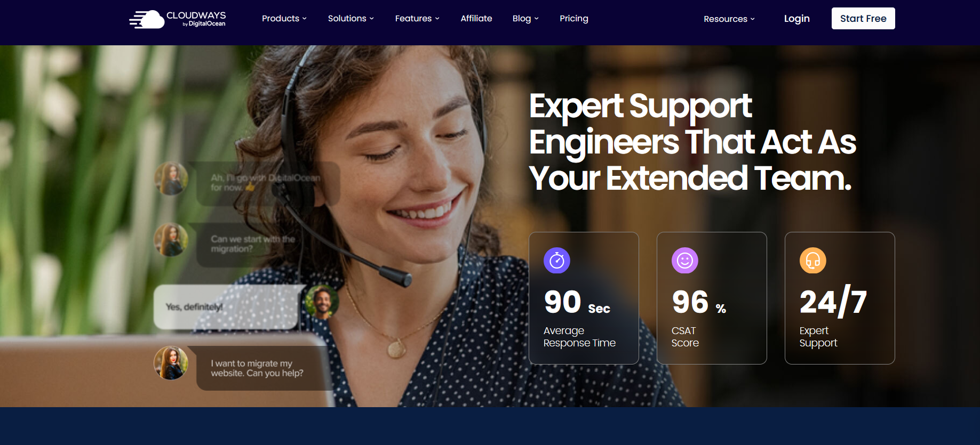Open the Resources dropdown menu
Viewport: 980px width, 445px height.
[729, 19]
